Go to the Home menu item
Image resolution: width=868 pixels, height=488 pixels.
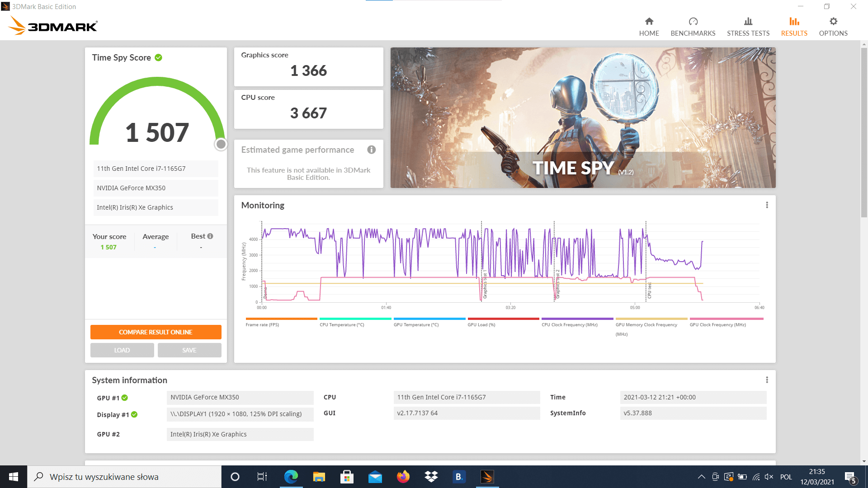[x=649, y=26]
